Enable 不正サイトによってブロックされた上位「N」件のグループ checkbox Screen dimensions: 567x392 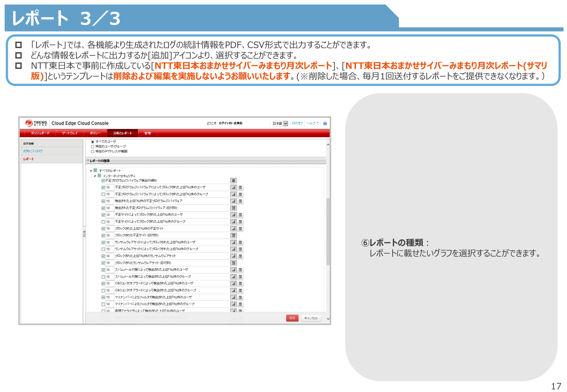click(103, 222)
